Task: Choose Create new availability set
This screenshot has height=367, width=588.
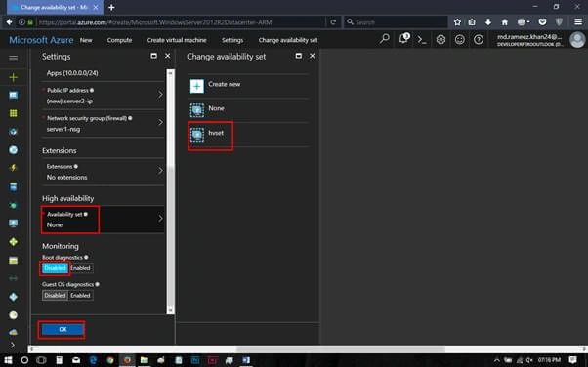Action: pyautogui.click(x=248, y=86)
